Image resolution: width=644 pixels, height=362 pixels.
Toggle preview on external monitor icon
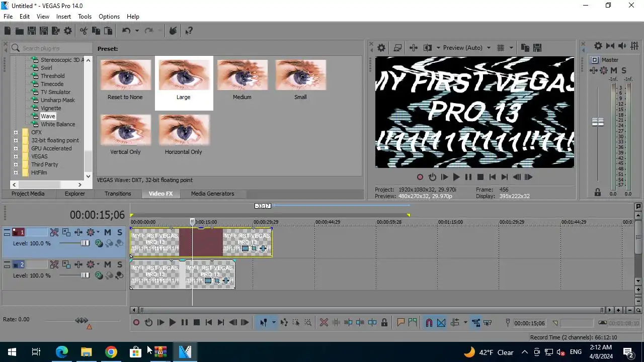tap(397, 48)
